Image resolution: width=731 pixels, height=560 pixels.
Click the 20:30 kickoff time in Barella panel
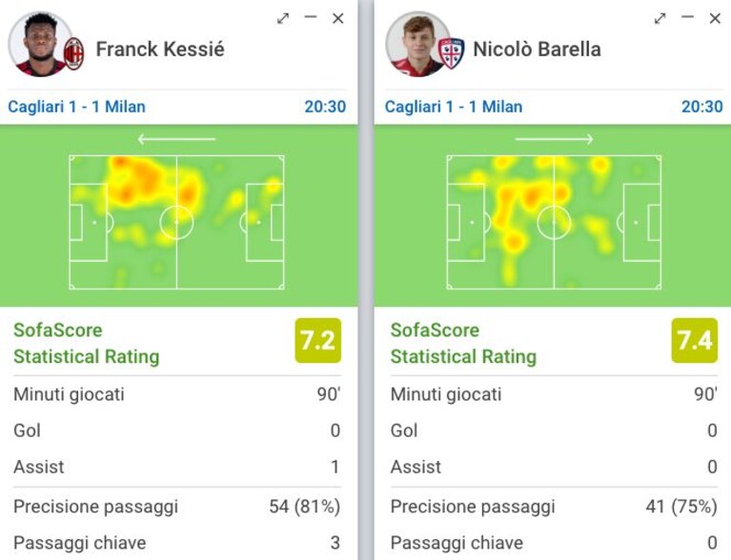pos(702,107)
